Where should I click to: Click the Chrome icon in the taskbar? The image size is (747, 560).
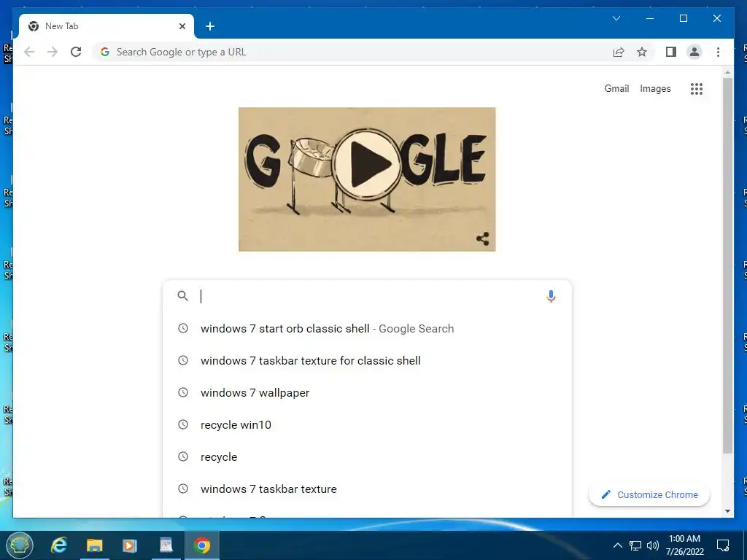pos(201,545)
